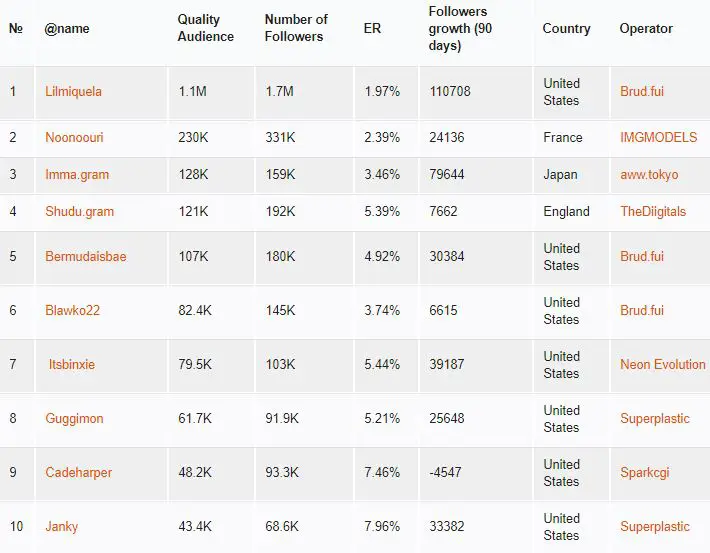Click the aww.tokyo operator link
Image resolution: width=710 pixels, height=553 pixels.
tap(648, 175)
